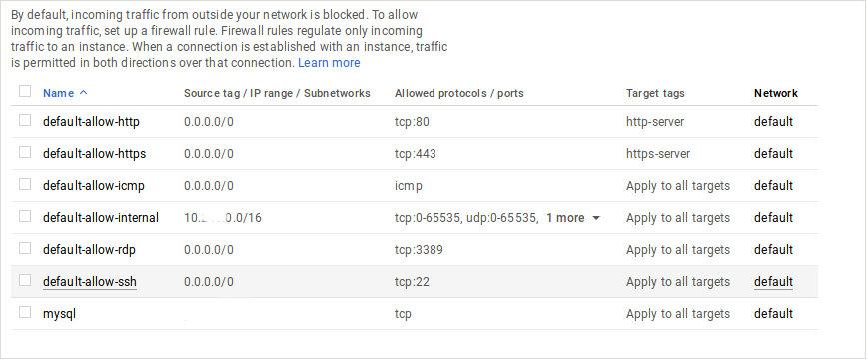The width and height of the screenshot is (868, 361).
Task: Tick the default-allow-internal checkbox
Action: (x=25, y=216)
